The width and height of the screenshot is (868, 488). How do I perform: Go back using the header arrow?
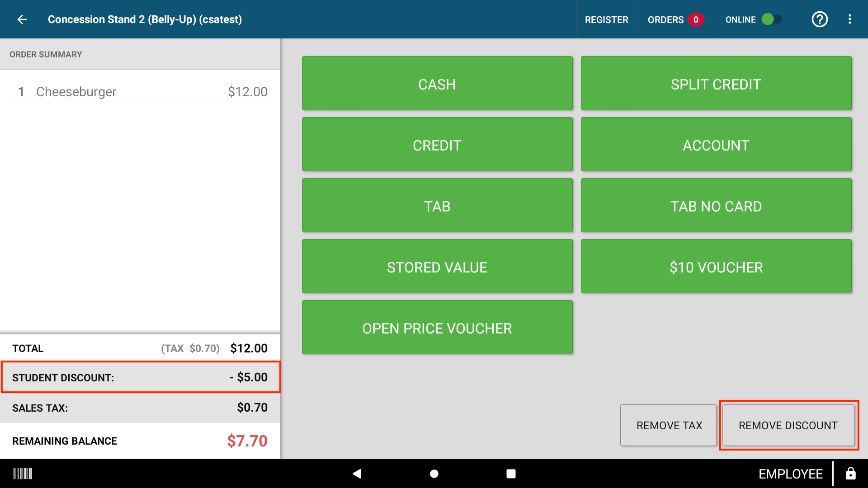click(22, 19)
